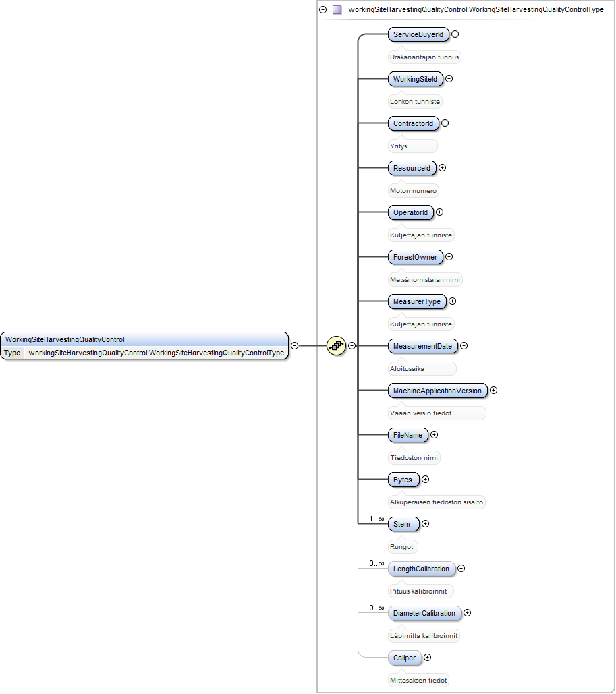Expand the Caliper element

click(x=427, y=658)
